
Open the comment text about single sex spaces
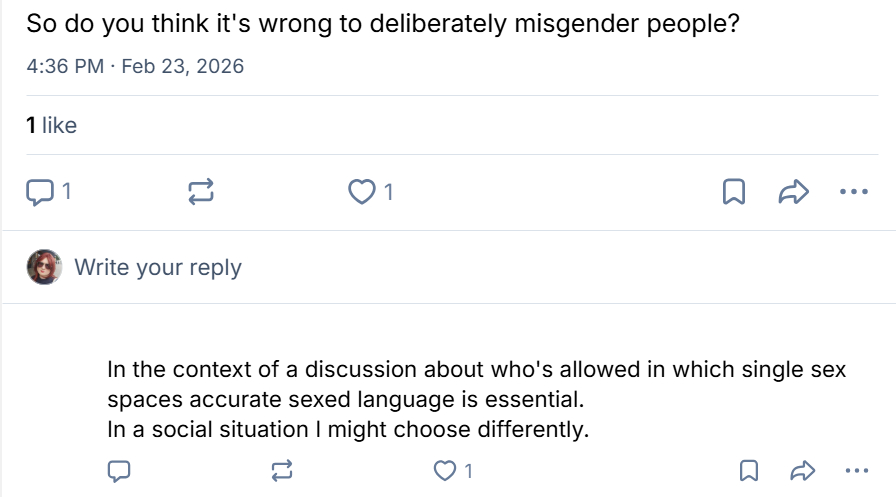click(x=476, y=400)
